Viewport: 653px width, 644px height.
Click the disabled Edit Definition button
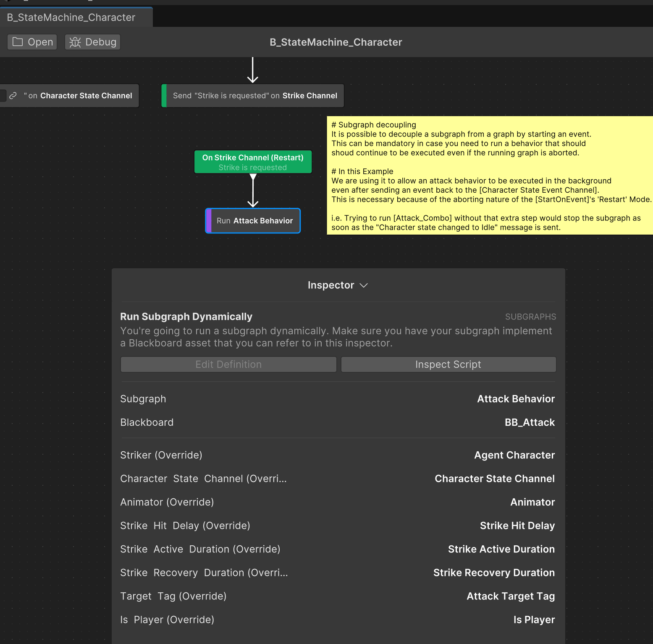click(x=228, y=364)
